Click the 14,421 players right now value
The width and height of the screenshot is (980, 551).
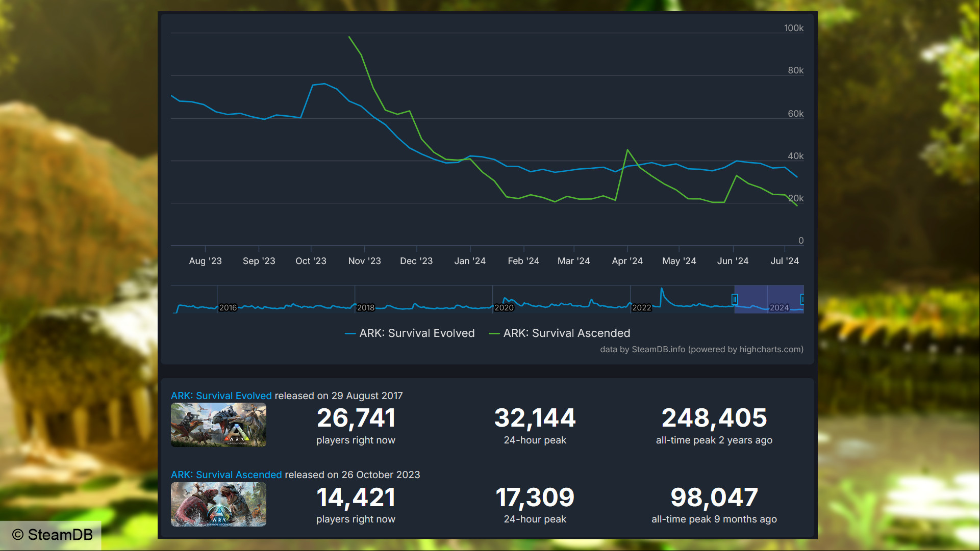pos(356,497)
